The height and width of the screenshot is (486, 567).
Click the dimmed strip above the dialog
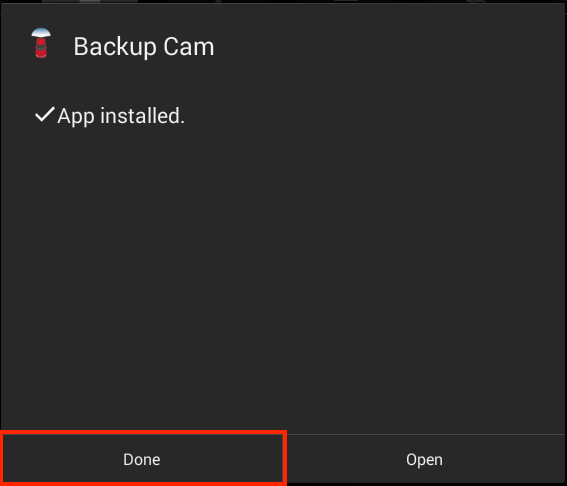pyautogui.click(x=284, y=1)
